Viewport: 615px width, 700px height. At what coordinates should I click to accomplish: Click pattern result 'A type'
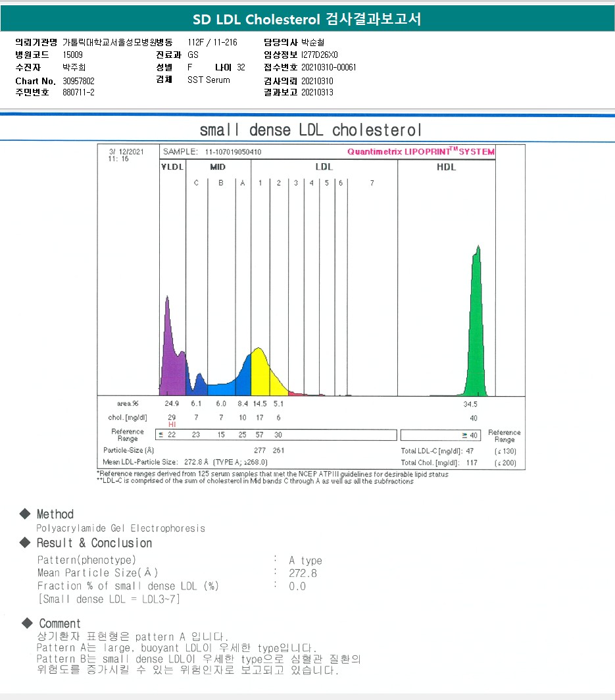(305, 561)
